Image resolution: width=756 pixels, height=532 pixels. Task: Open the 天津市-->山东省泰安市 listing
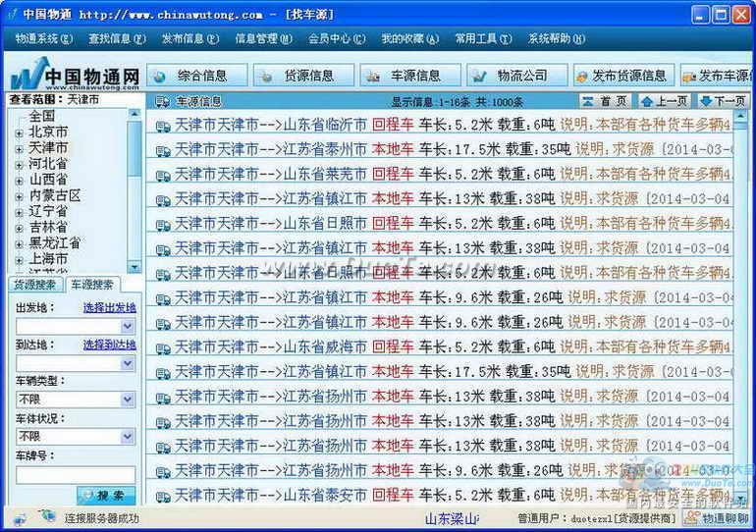click(271, 495)
